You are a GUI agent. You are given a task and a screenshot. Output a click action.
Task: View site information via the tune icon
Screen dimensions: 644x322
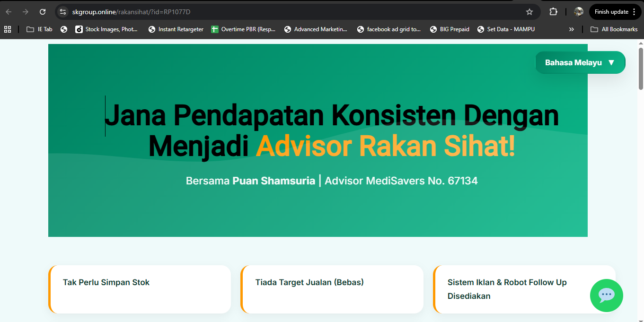(63, 11)
